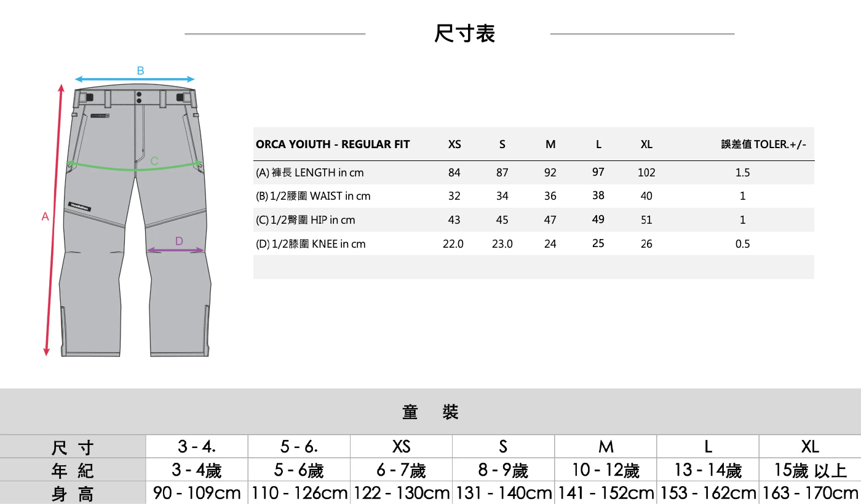Viewport: 861px width, 504px height.
Task: Click the 163 - 170cm height cell
Action: [810, 493]
